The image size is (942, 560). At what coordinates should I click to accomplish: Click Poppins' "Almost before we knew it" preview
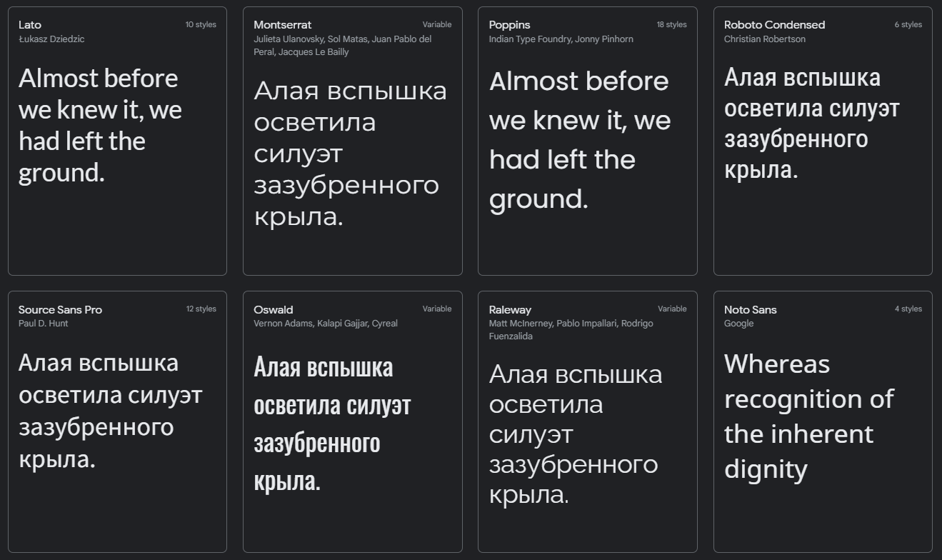[579, 140]
